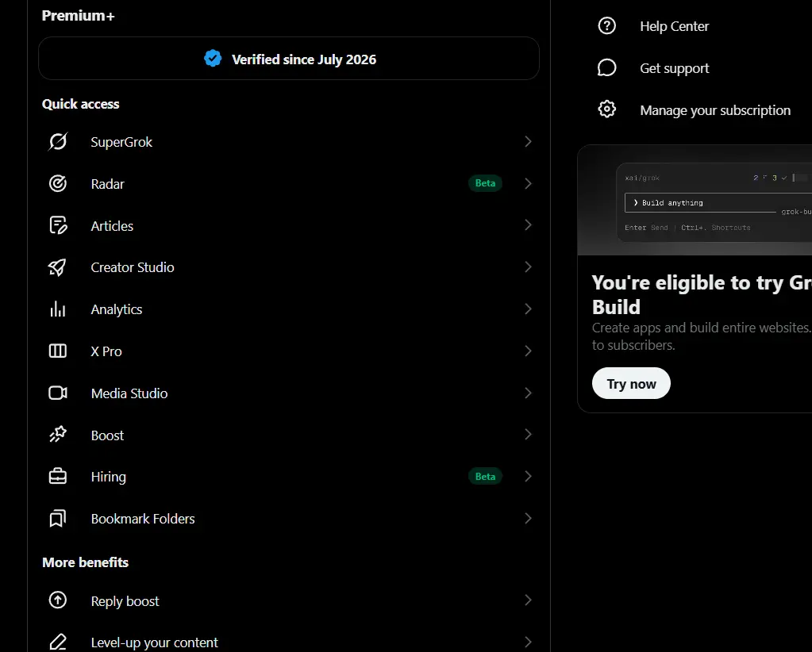Open the Media Studio entry
812x652 pixels.
[289, 393]
